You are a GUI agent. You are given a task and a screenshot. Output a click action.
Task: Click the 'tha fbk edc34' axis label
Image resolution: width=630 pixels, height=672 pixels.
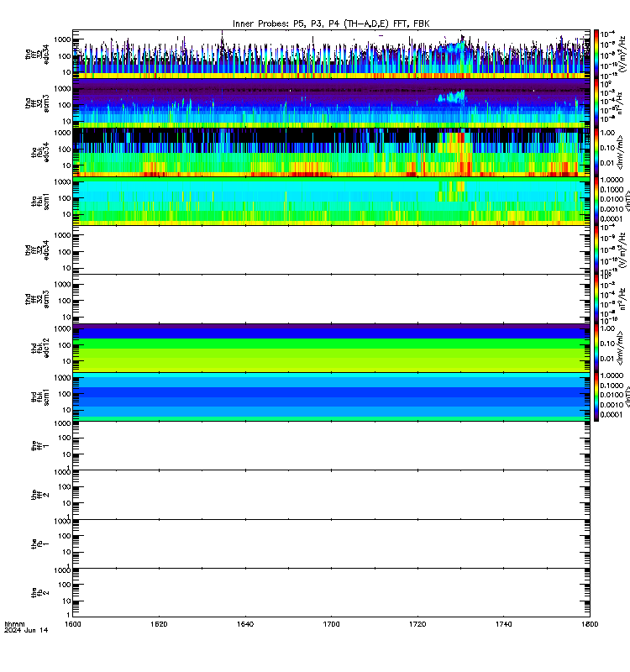tap(40, 152)
